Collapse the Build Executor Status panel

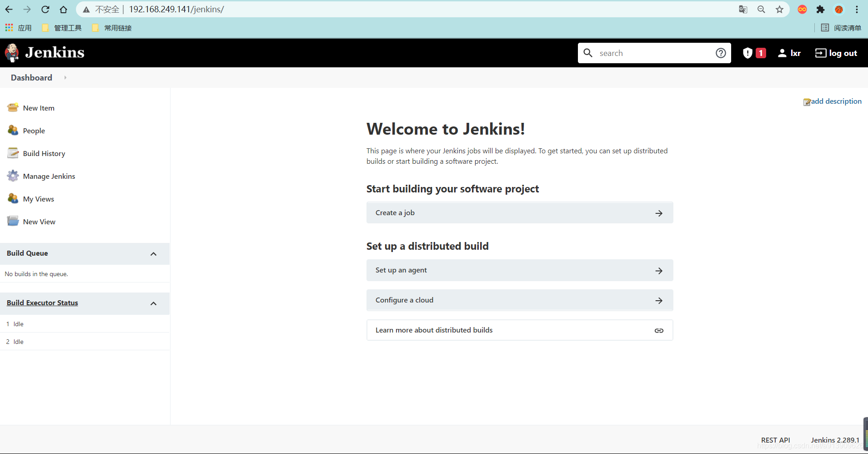tap(153, 303)
